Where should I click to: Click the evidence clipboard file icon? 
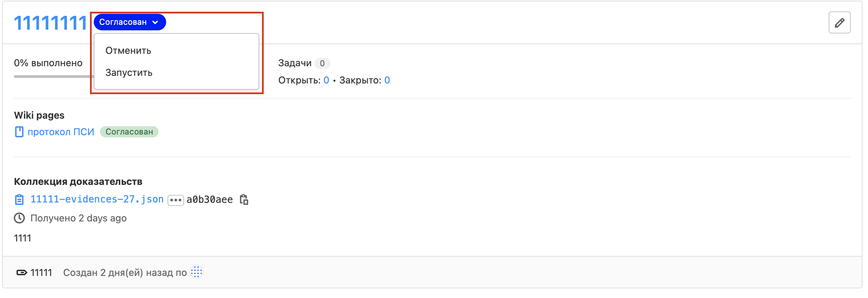pyautogui.click(x=19, y=199)
